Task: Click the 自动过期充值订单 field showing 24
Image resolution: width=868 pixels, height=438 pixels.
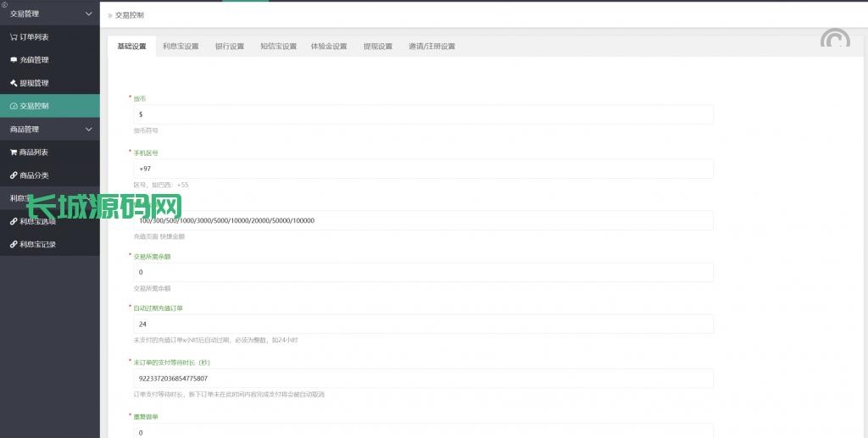Action: 423,324
